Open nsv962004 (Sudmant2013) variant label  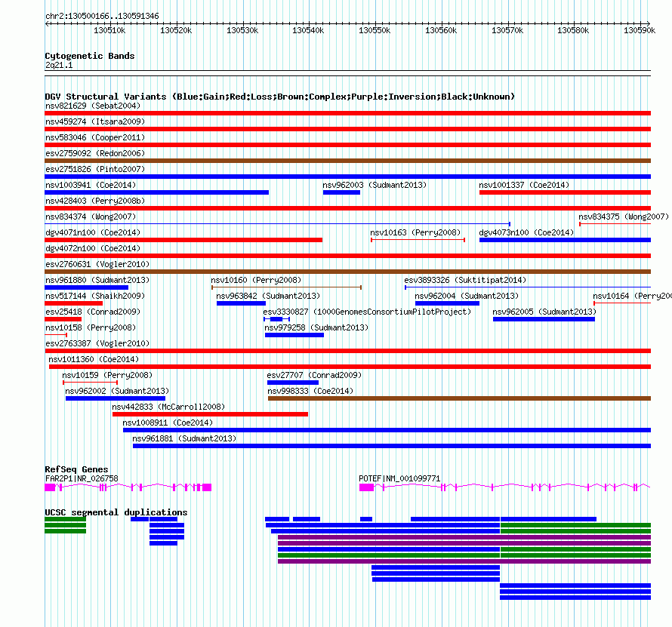pos(467,296)
